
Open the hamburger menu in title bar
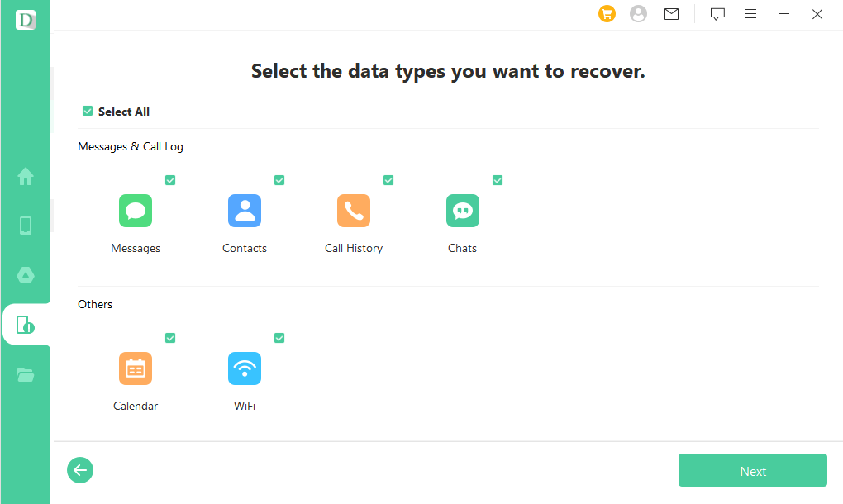point(750,14)
